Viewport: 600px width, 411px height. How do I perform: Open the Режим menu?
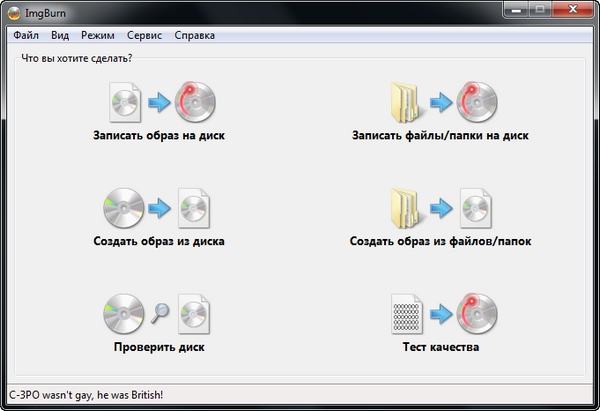(98, 35)
